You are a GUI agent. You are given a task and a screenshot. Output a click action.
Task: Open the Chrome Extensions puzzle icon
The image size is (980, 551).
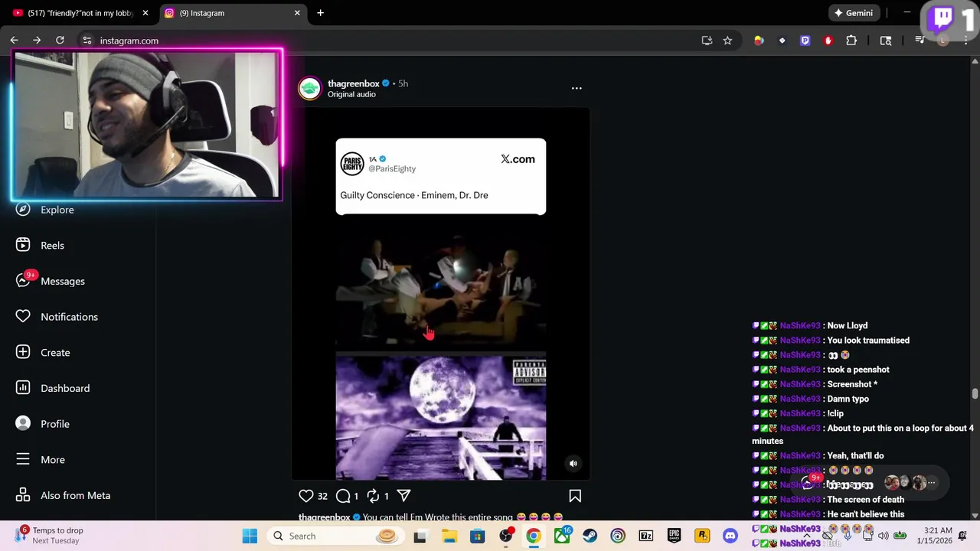click(x=851, y=41)
